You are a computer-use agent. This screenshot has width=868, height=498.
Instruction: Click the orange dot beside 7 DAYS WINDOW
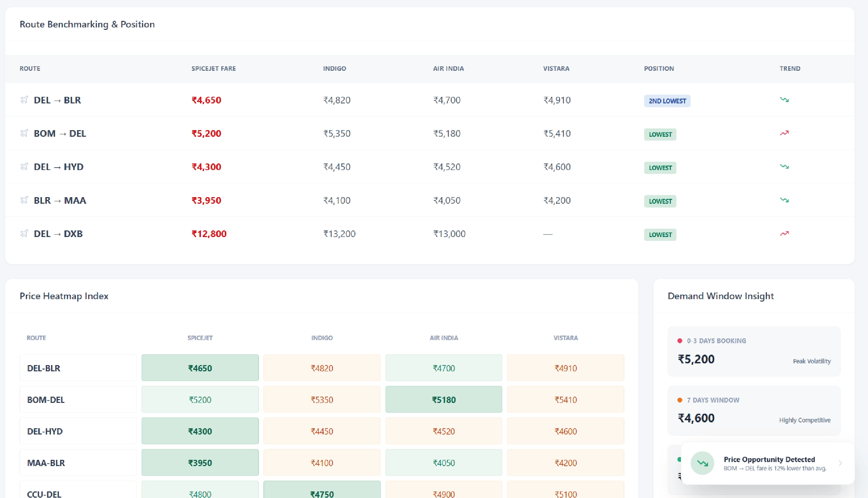pyautogui.click(x=679, y=400)
